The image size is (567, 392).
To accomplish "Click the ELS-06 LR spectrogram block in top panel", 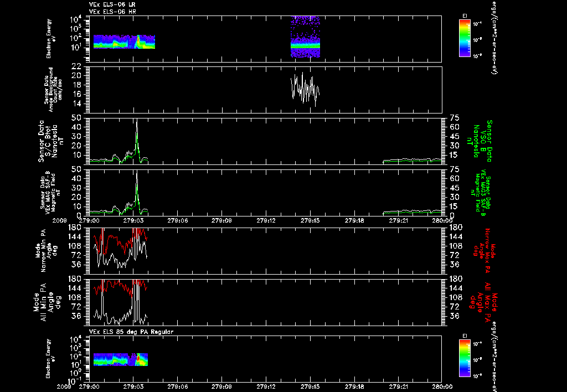I will coord(124,42).
